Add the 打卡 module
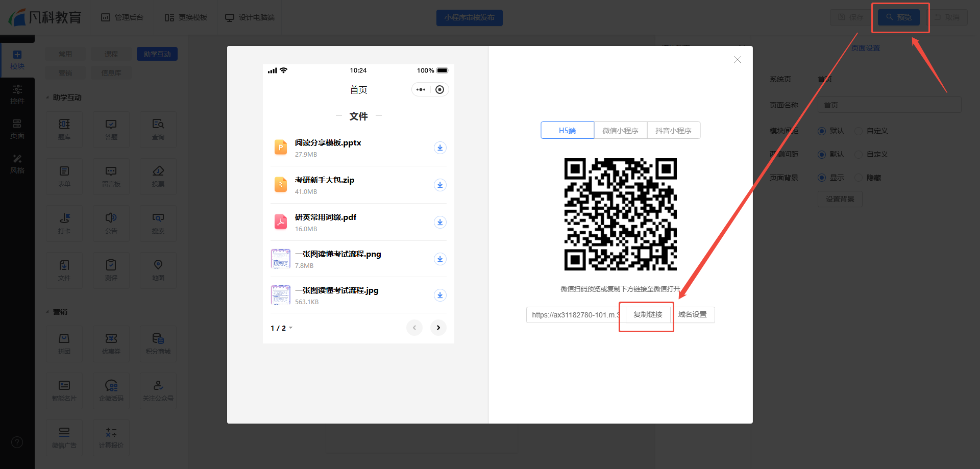The image size is (980, 469). (x=64, y=224)
